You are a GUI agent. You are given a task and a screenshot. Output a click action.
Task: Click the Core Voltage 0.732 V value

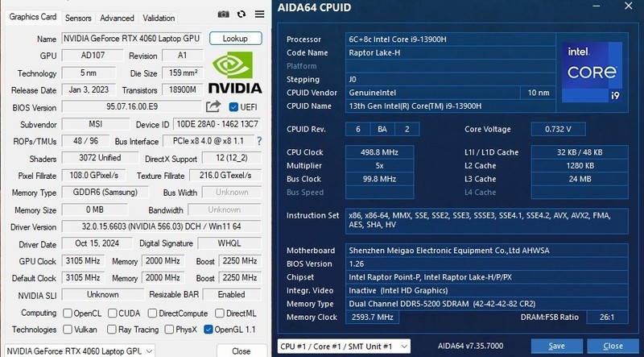click(558, 129)
